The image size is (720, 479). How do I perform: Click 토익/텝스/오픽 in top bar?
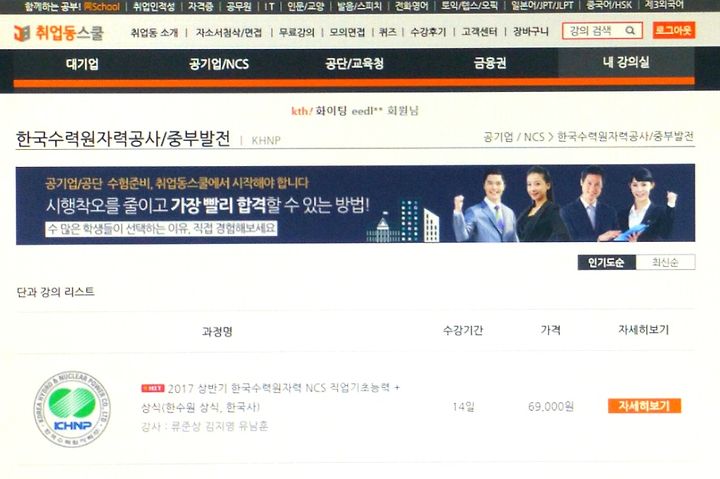[x=469, y=6]
